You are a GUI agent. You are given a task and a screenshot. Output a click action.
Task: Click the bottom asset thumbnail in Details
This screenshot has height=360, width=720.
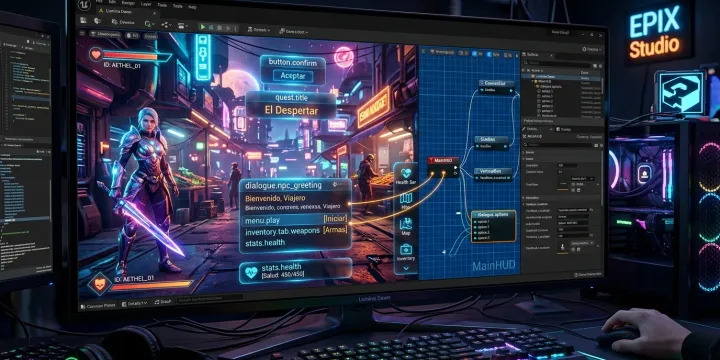562,248
